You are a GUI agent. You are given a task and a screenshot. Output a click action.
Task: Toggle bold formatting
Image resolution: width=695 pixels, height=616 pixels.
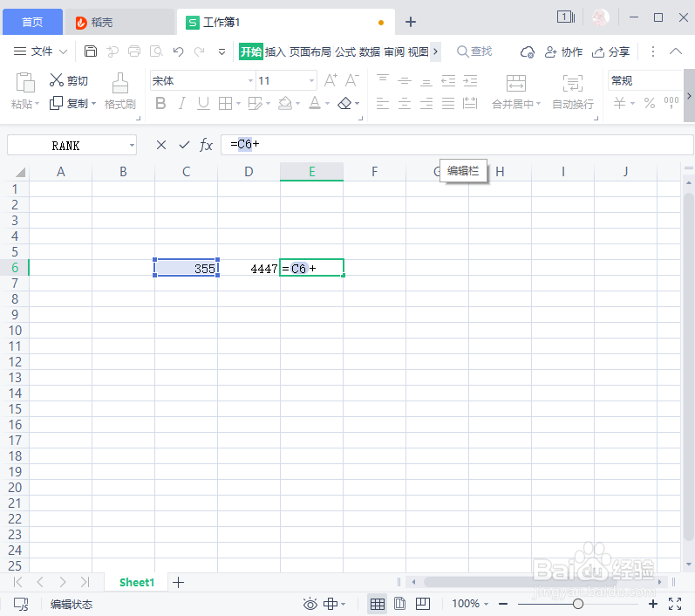[x=161, y=104]
